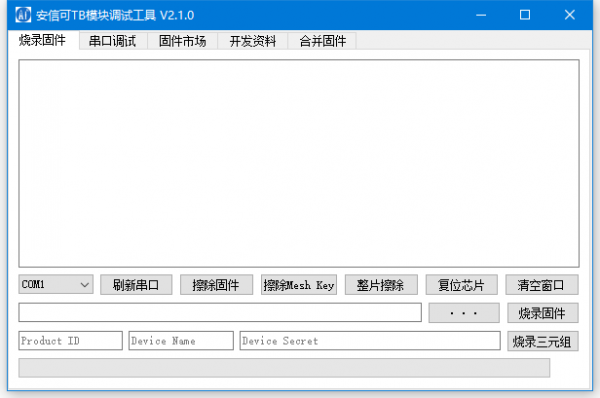Maximize the 安信可TB模块调试工具 window
Image resolution: width=600 pixels, height=398 pixels.
tap(525, 15)
